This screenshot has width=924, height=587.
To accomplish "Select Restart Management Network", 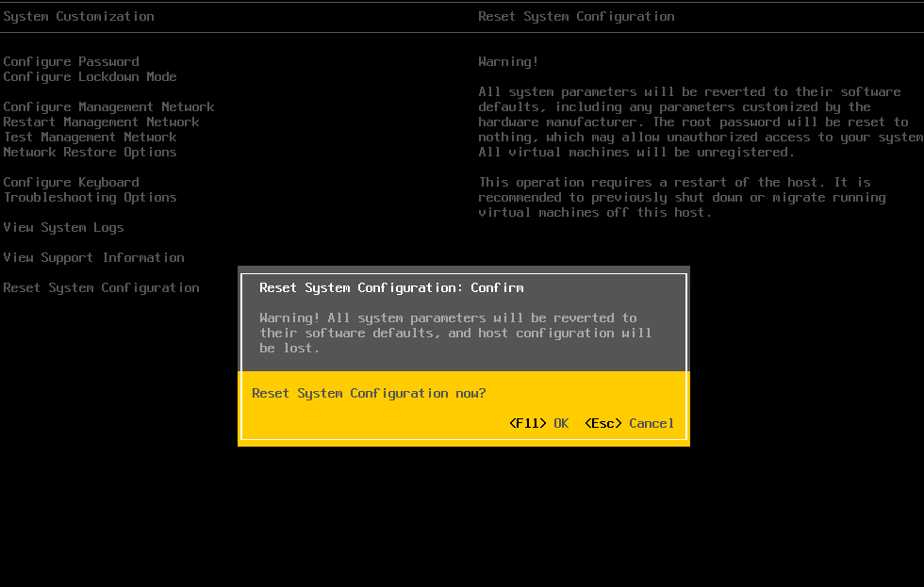I will 101,122.
